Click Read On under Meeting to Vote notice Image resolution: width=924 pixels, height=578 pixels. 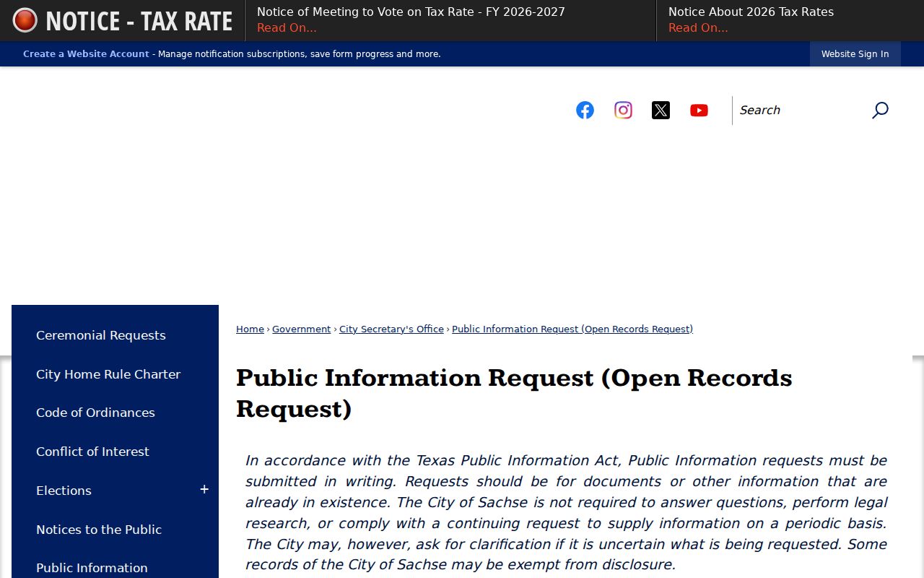[x=287, y=28]
